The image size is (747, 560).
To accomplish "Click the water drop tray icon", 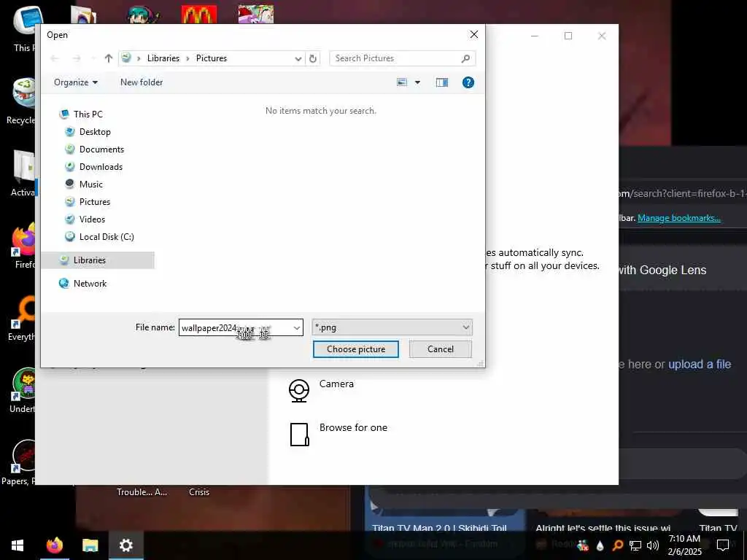I will (x=600, y=545).
